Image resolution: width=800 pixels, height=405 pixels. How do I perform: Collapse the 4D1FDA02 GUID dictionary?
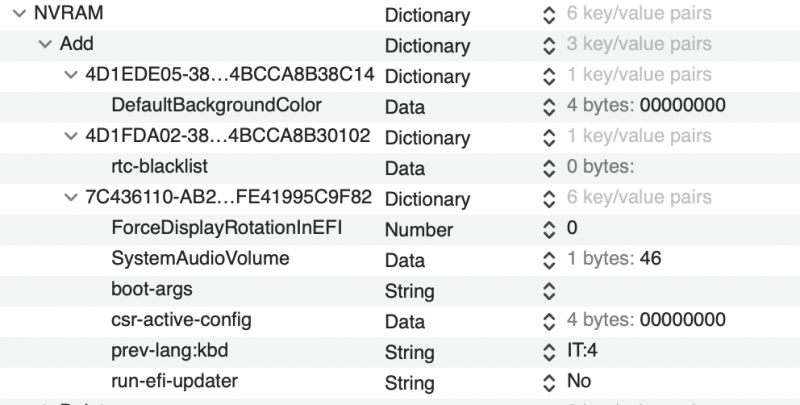pos(69,136)
